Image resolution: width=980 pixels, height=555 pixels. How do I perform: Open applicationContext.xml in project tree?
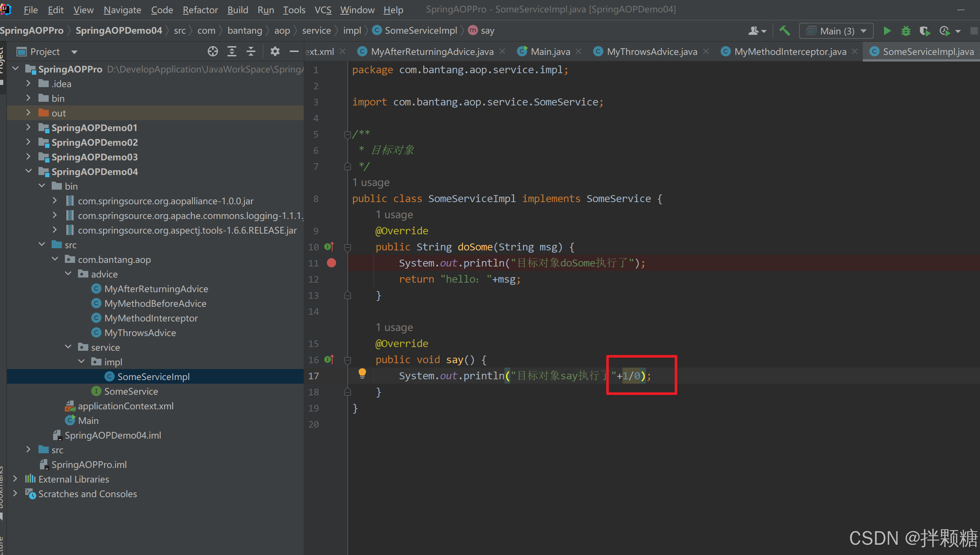click(125, 406)
